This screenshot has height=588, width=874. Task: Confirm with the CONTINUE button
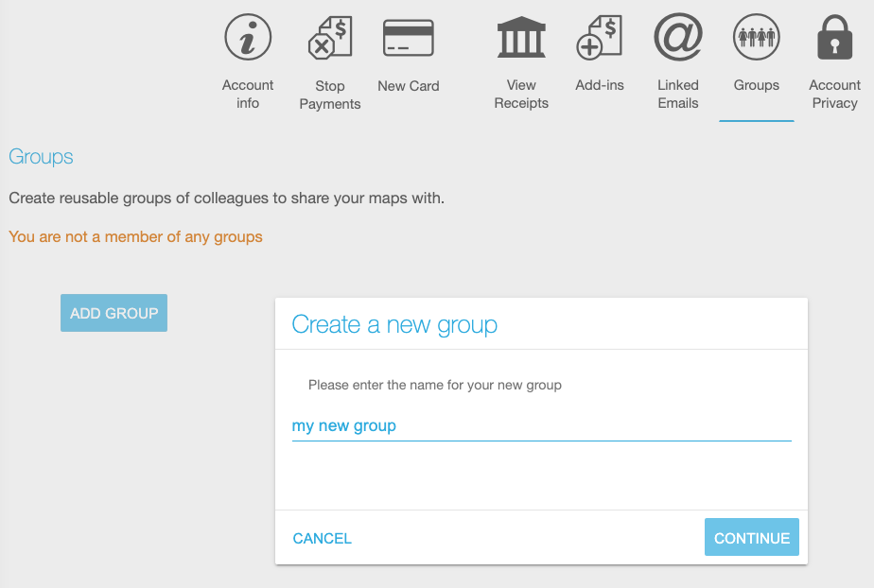click(x=751, y=537)
